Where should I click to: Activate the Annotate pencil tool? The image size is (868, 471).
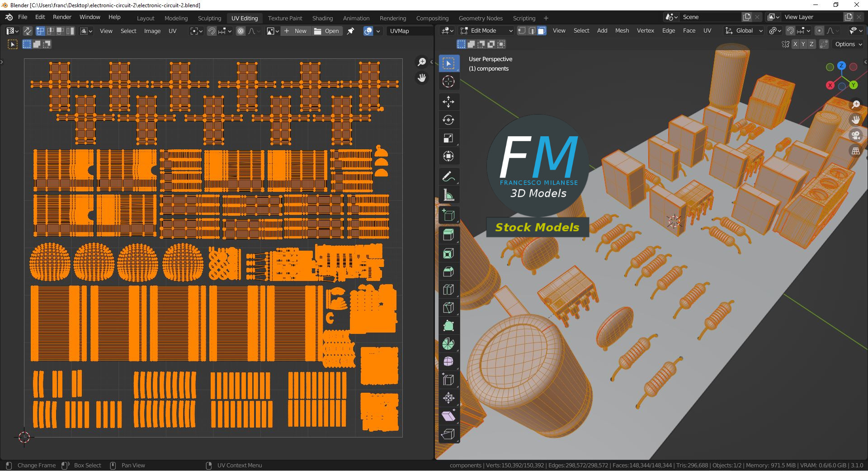pyautogui.click(x=448, y=176)
